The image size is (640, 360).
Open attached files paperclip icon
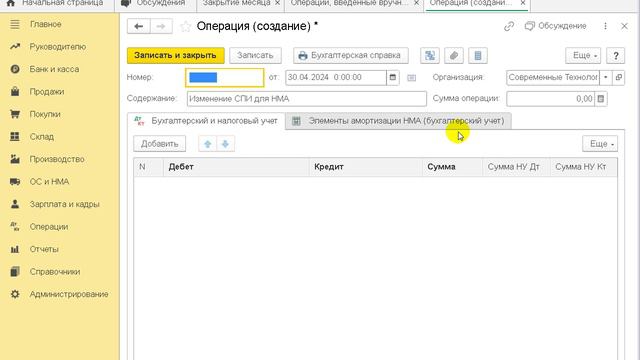pyautogui.click(x=453, y=56)
